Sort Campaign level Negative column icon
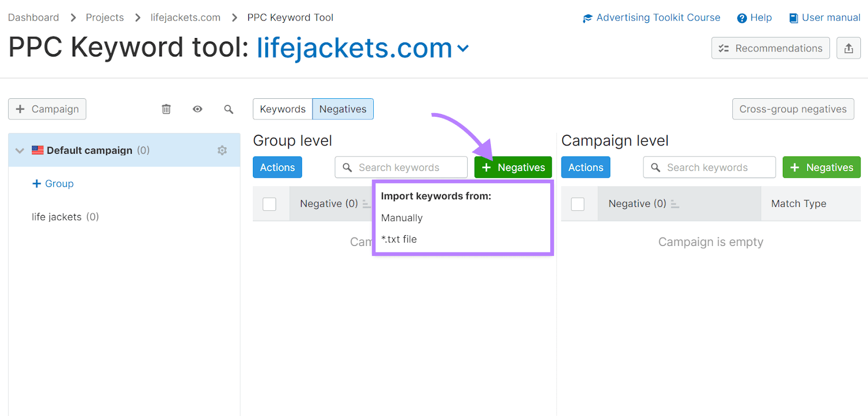 pos(674,204)
